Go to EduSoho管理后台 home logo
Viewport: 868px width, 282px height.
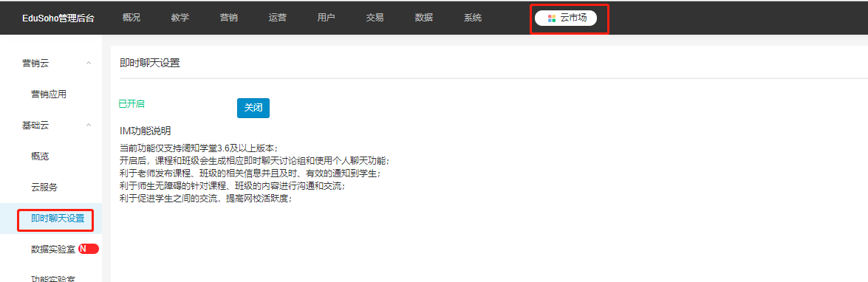pos(58,18)
